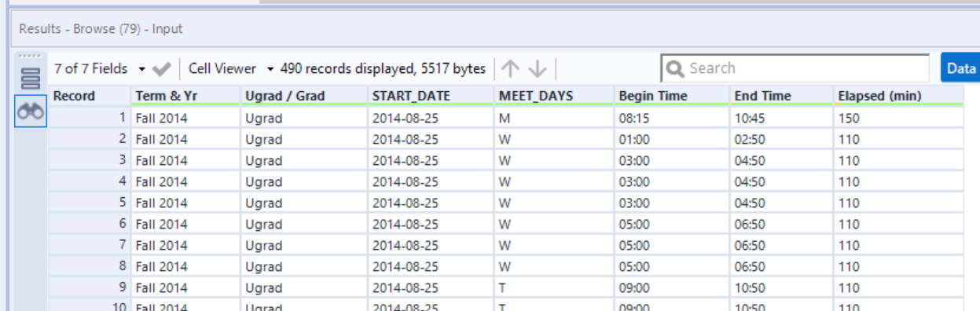Select record number 9 row header
The height and width of the screenshot is (311, 980).
(90, 287)
